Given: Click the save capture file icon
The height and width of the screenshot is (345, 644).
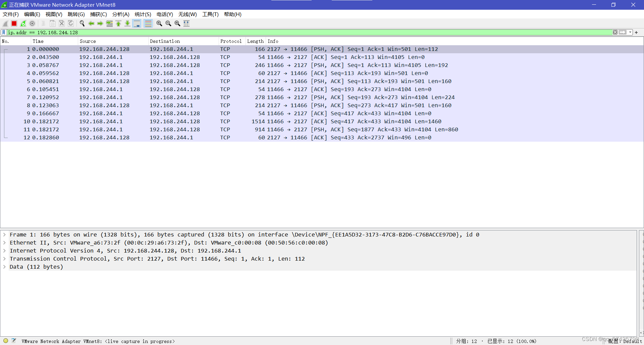Looking at the screenshot, I should [53, 23].
